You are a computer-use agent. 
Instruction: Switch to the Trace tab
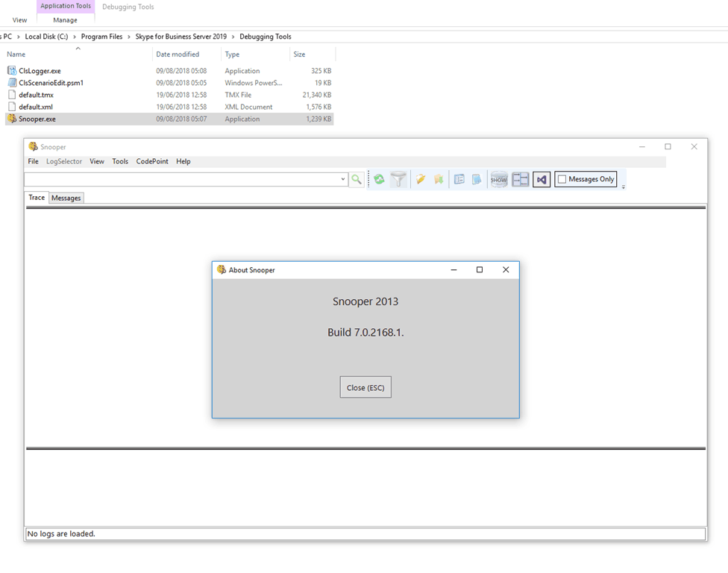[x=37, y=198]
